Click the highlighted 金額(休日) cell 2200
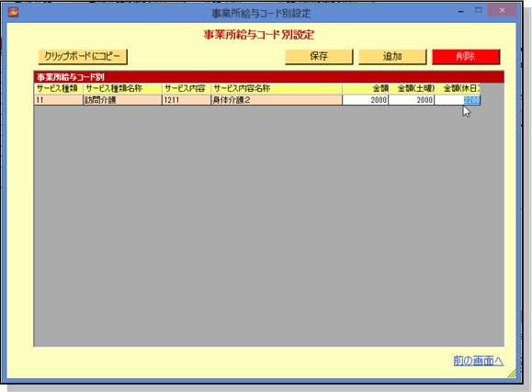532x392 pixels. point(458,100)
